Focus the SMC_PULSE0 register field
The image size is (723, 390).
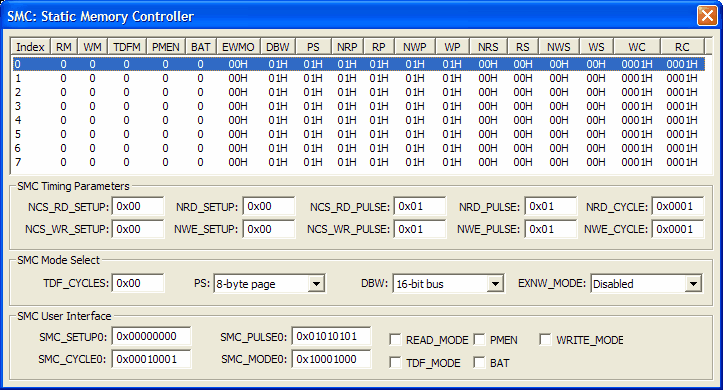[x=331, y=336]
